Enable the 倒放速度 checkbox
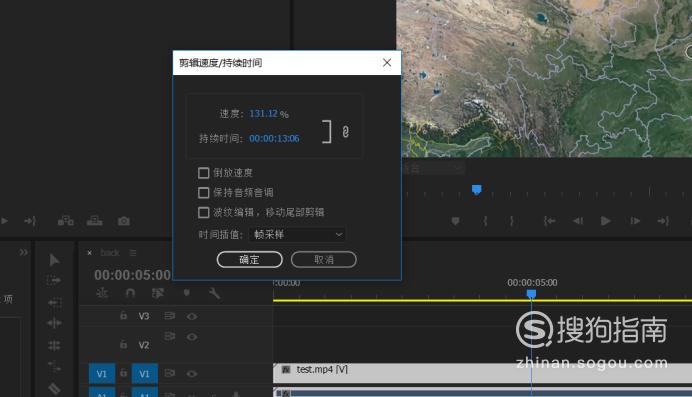This screenshot has height=397, width=692. pos(203,172)
